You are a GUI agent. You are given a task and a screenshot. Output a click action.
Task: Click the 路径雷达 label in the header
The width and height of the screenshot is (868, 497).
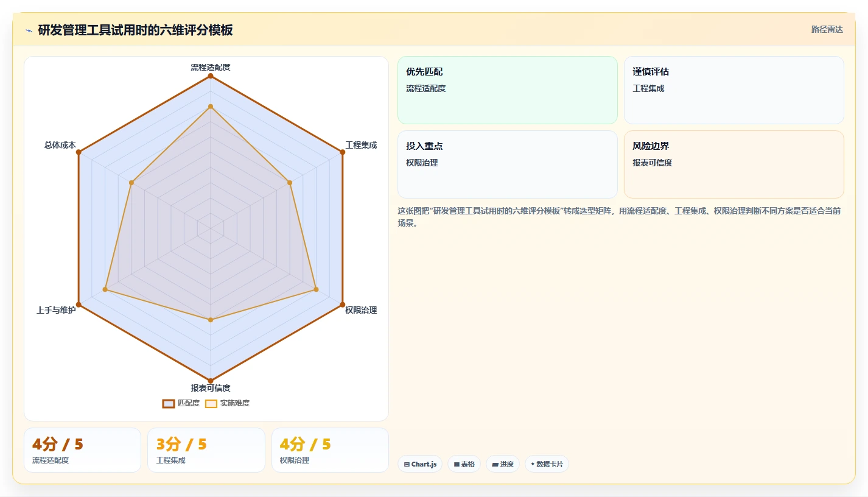827,29
